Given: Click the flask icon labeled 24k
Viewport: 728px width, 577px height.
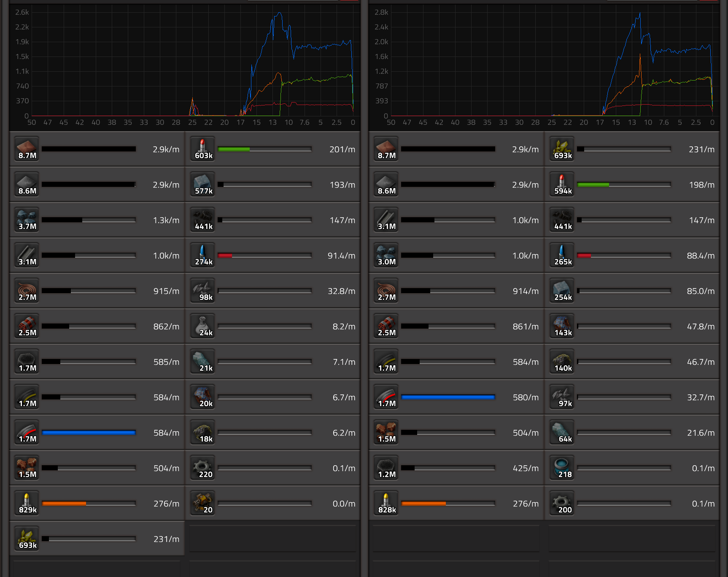Looking at the screenshot, I should pos(203,326).
